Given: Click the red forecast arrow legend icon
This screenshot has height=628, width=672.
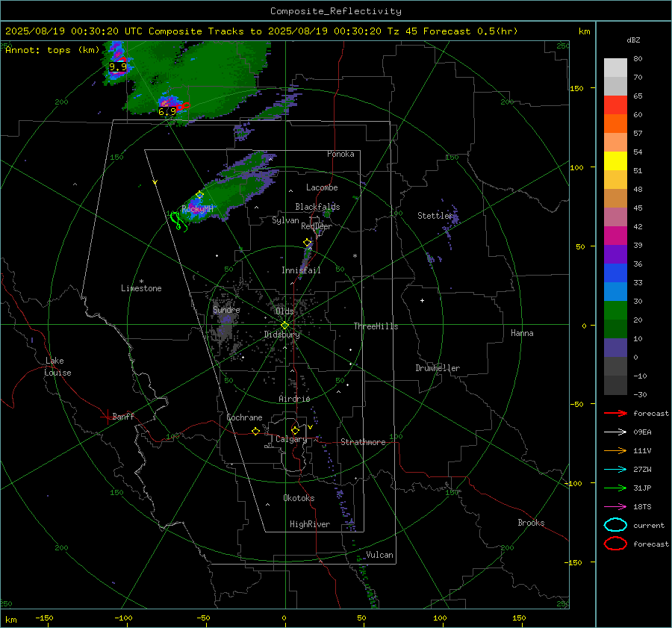Looking at the screenshot, I should click(616, 413).
